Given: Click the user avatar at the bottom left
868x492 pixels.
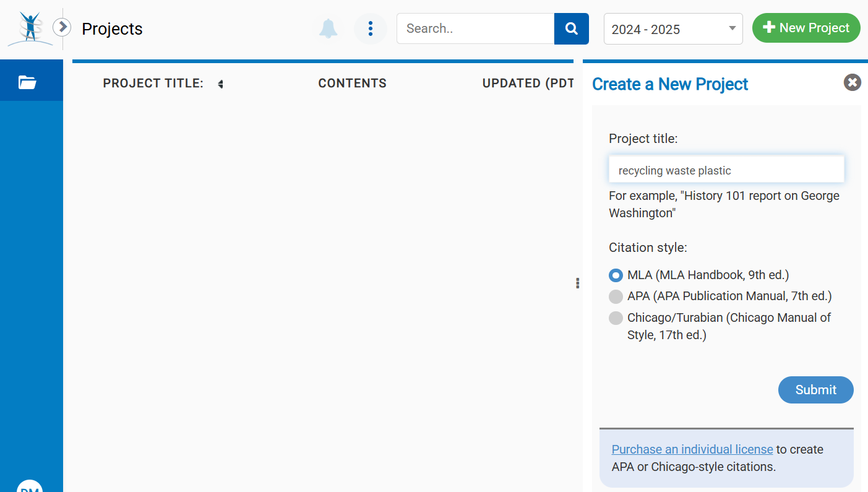Looking at the screenshot, I should click(x=30, y=487).
